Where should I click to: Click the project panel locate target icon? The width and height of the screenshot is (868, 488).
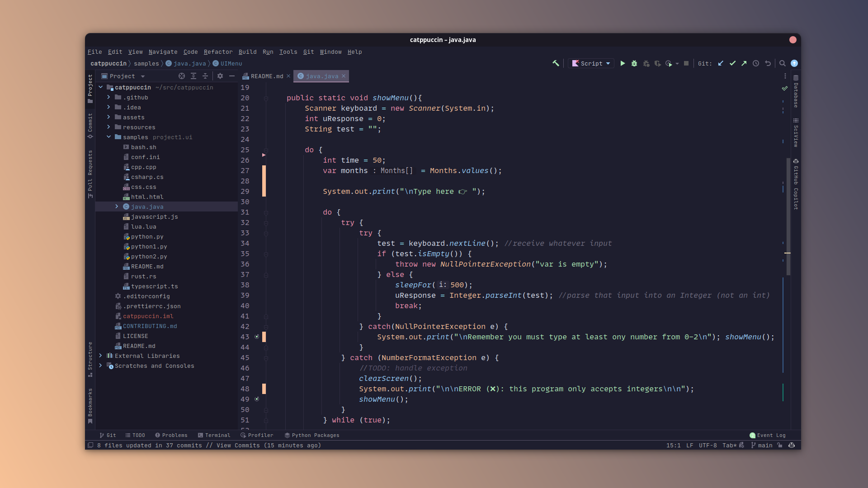pos(182,76)
